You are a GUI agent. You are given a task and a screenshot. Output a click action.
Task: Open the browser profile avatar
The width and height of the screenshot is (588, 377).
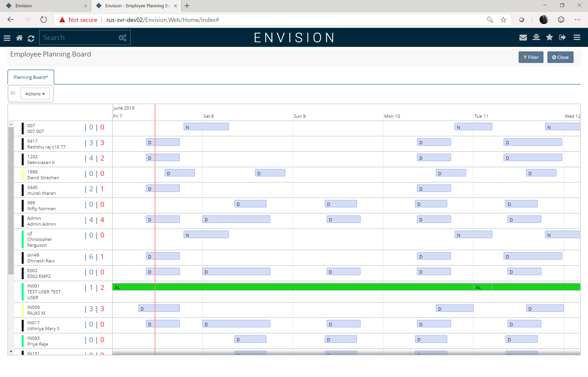point(544,20)
